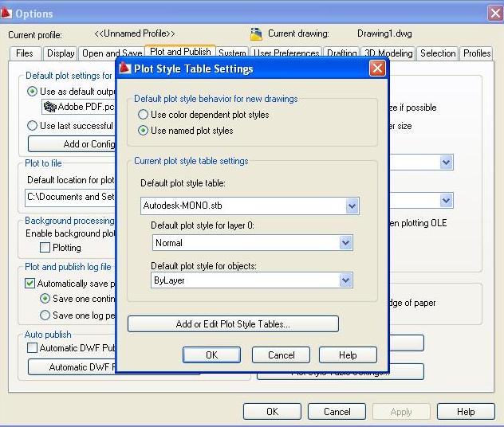This screenshot has width=504, height=427.
Task: Click the Drawing1.dwg current drawing name
Action: pos(384,33)
